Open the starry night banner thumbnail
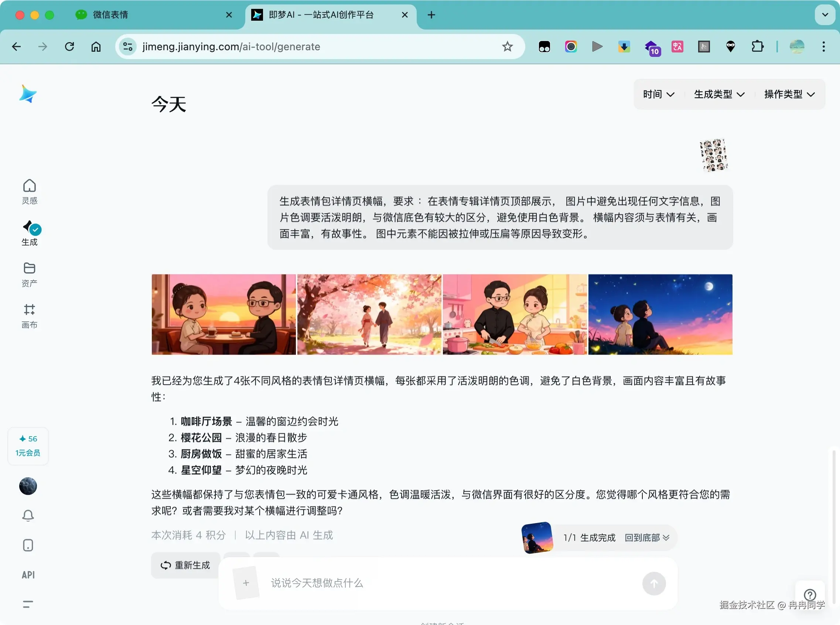 (x=660, y=314)
